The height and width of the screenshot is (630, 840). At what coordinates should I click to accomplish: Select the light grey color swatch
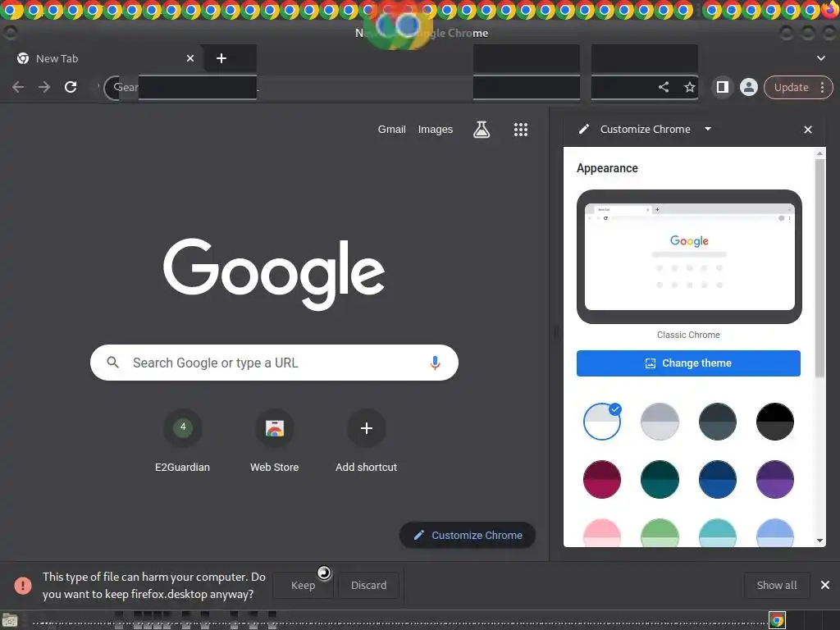point(660,422)
